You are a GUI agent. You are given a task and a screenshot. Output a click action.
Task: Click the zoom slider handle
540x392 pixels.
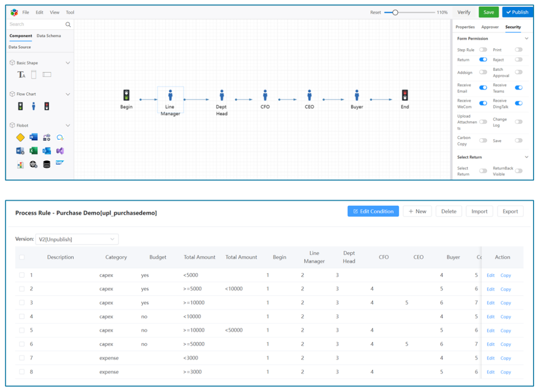click(395, 12)
